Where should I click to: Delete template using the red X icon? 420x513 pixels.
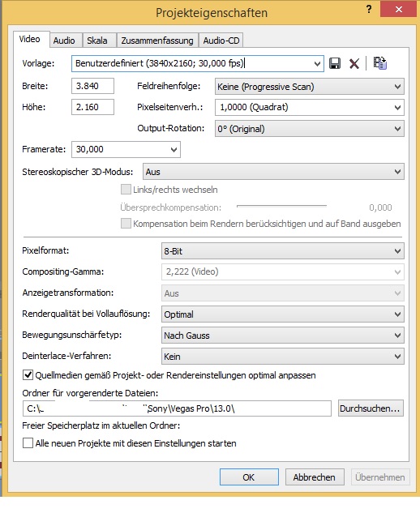click(x=354, y=63)
